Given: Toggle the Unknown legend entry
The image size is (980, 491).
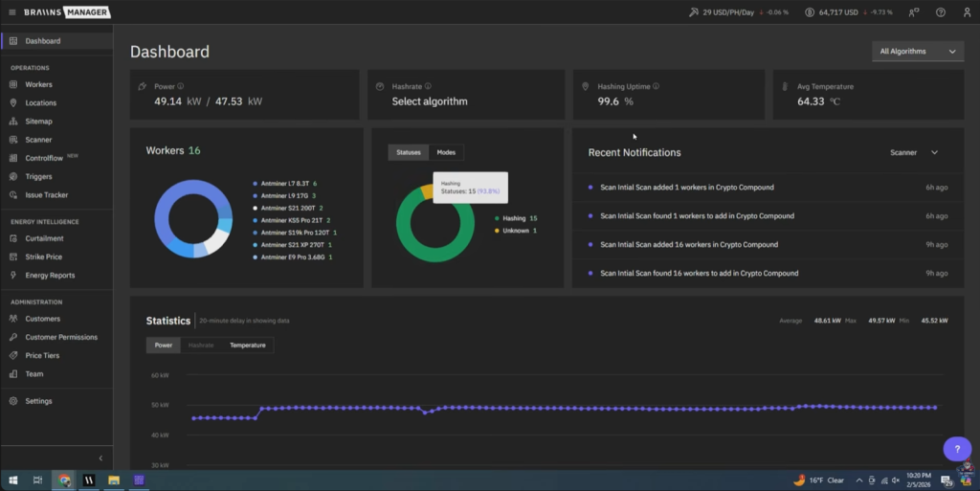Looking at the screenshot, I should point(515,231).
